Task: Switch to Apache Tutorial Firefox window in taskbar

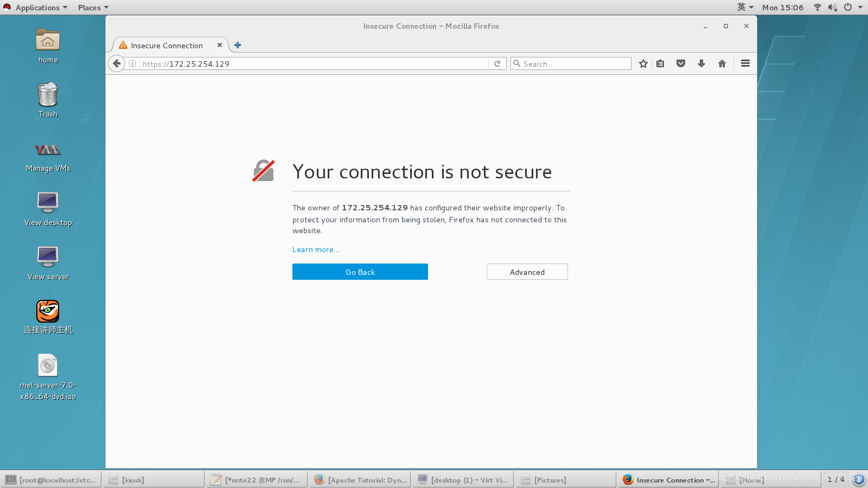Action: tap(360, 479)
